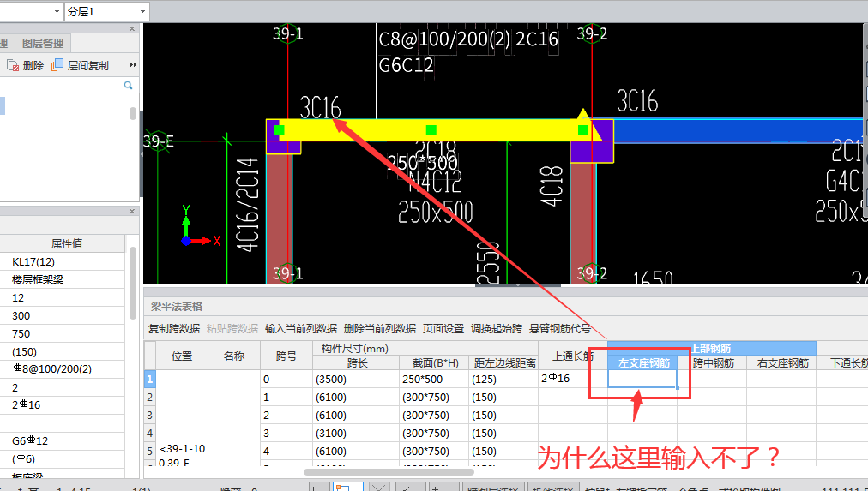
Task: Click the 2⌀16 cell in 上通长筋 column
Action: (573, 379)
